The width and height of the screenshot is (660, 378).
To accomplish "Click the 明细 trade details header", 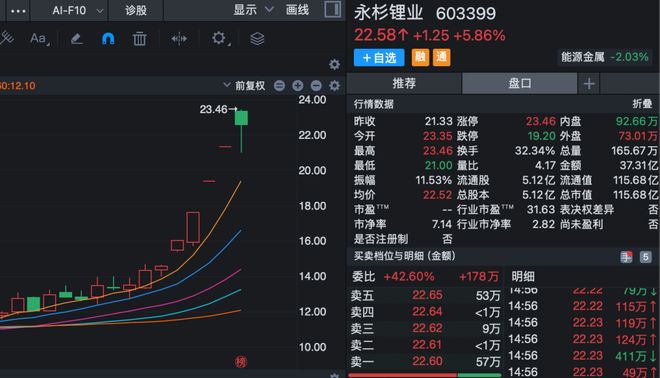I will point(523,277).
